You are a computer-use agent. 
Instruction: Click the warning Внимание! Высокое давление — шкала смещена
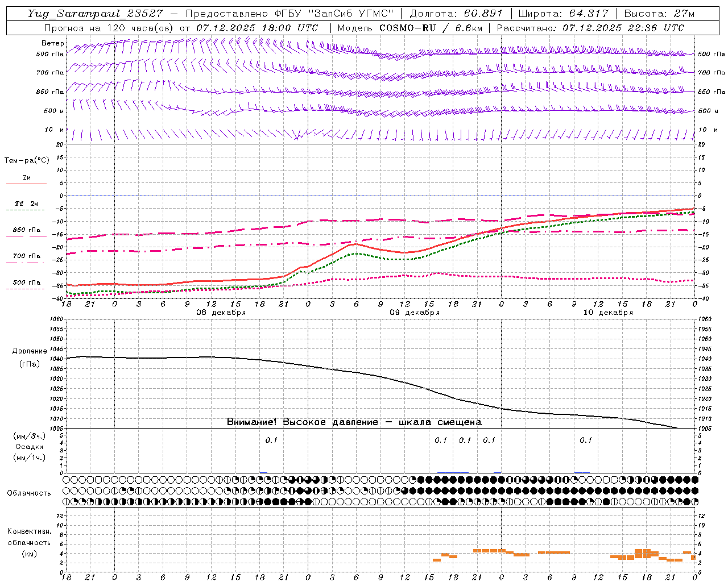tap(354, 422)
